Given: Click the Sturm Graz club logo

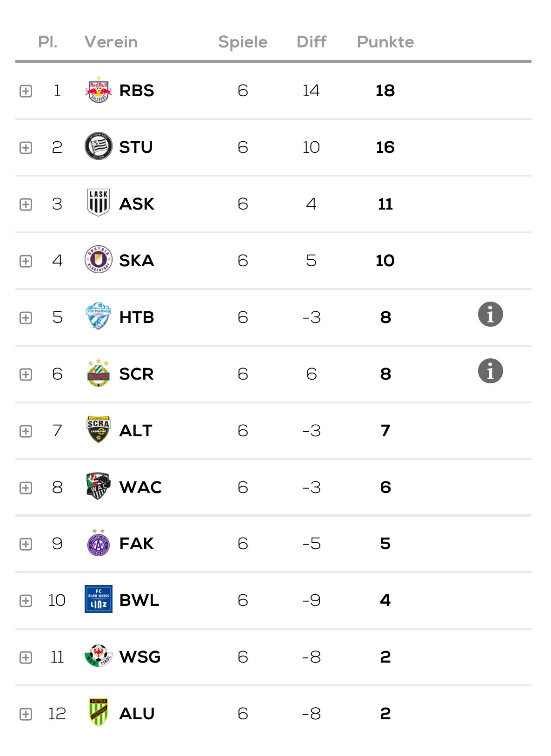Looking at the screenshot, I should point(98,146).
